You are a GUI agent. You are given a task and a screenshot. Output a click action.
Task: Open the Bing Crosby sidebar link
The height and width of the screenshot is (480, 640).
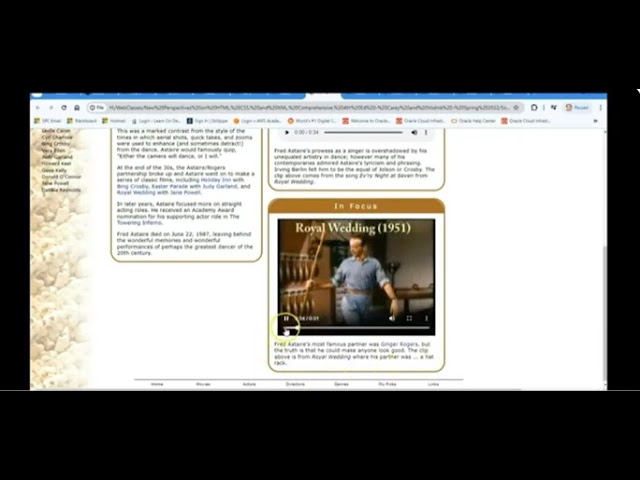(x=56, y=144)
